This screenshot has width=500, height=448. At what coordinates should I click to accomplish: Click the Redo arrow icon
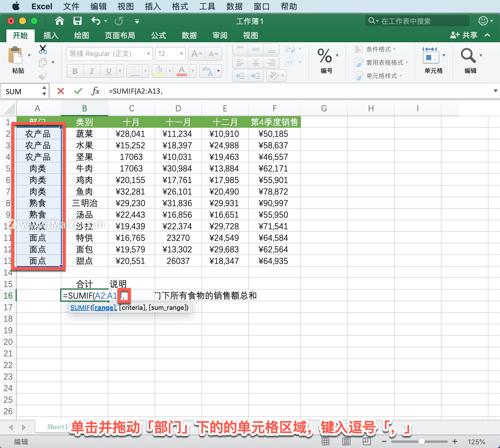(x=119, y=21)
